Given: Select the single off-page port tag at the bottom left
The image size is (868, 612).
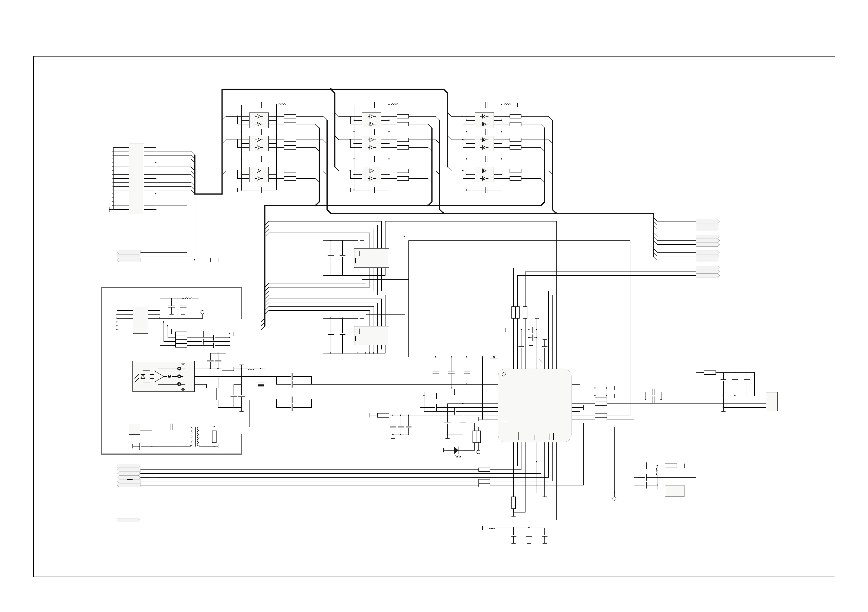Looking at the screenshot, I should pos(129,520).
